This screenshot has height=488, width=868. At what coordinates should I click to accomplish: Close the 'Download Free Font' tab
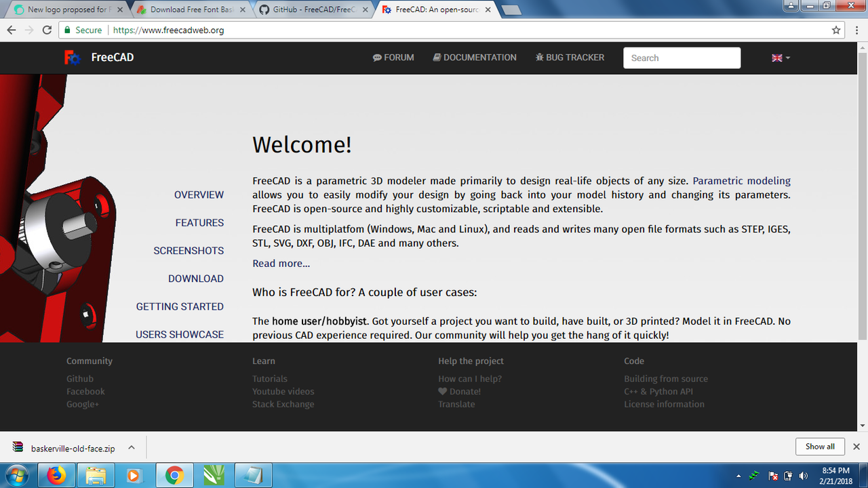coord(243,10)
